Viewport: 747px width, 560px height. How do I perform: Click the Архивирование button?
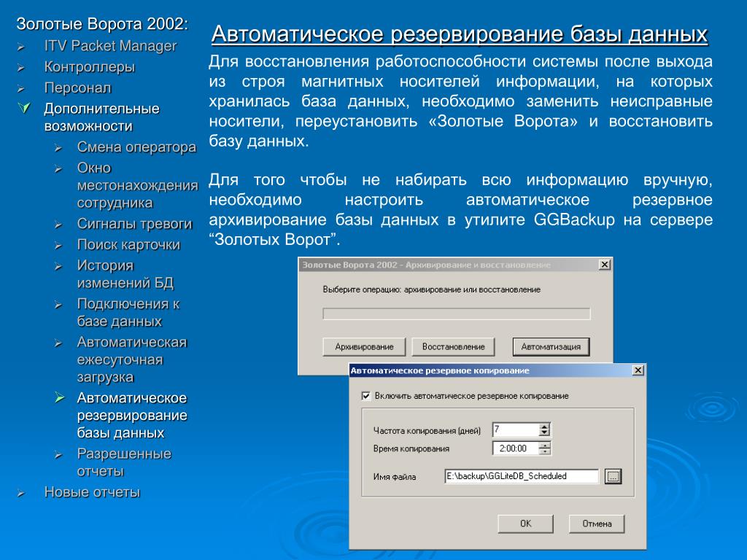[364, 346]
